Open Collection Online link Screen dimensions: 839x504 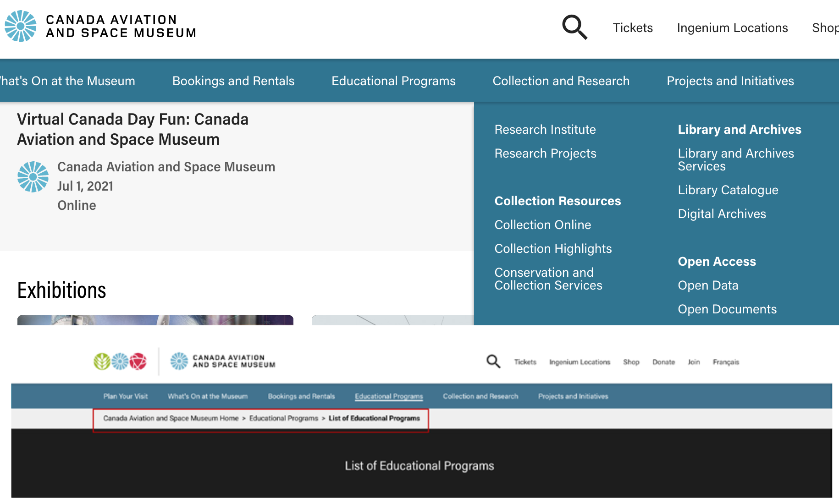tap(543, 225)
